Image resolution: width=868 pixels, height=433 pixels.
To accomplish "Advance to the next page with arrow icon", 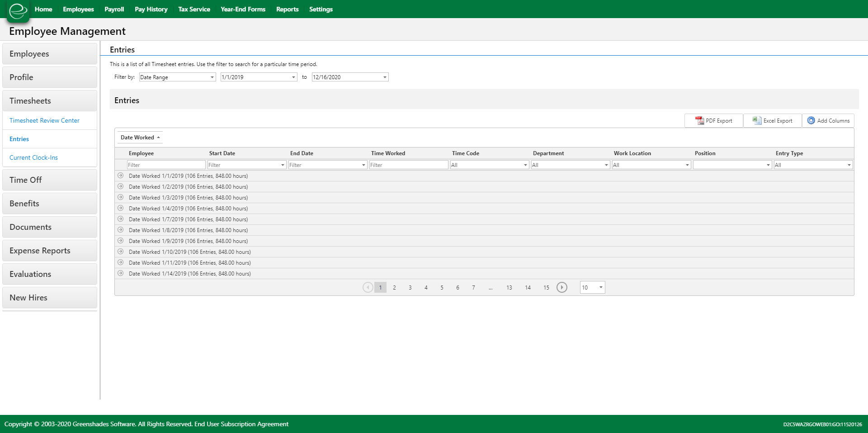I will [562, 287].
